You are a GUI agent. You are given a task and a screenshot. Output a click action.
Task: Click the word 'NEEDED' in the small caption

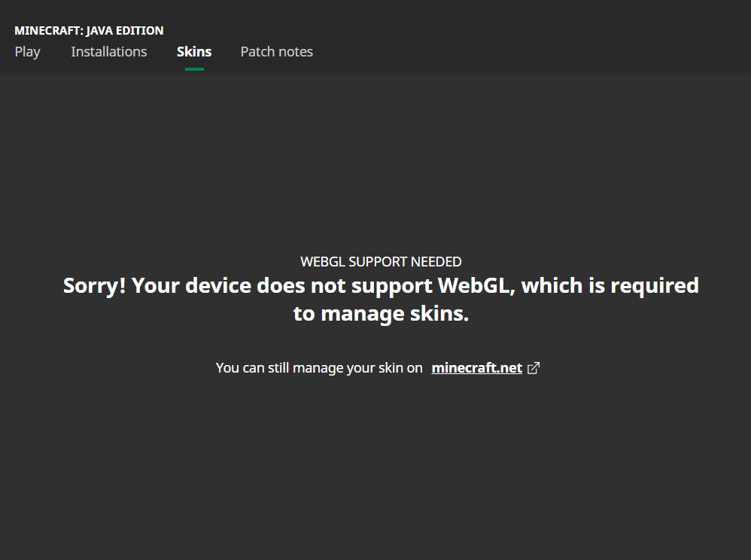(x=436, y=261)
